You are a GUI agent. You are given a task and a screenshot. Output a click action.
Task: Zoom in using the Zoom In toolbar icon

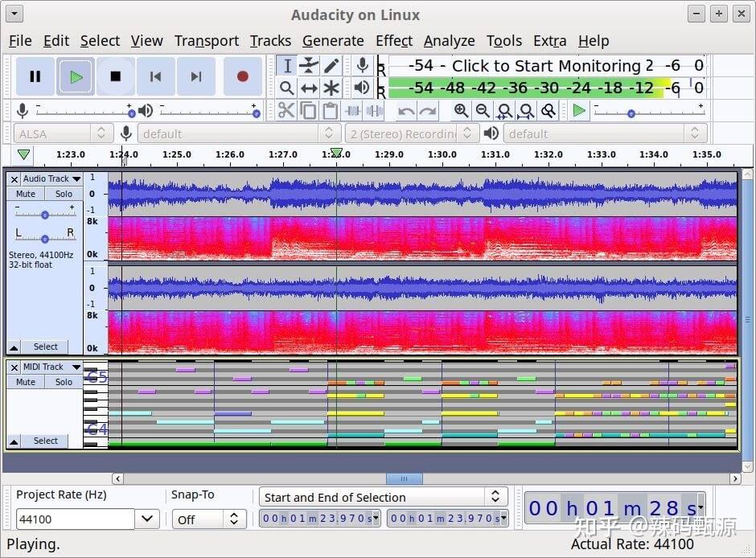click(461, 111)
